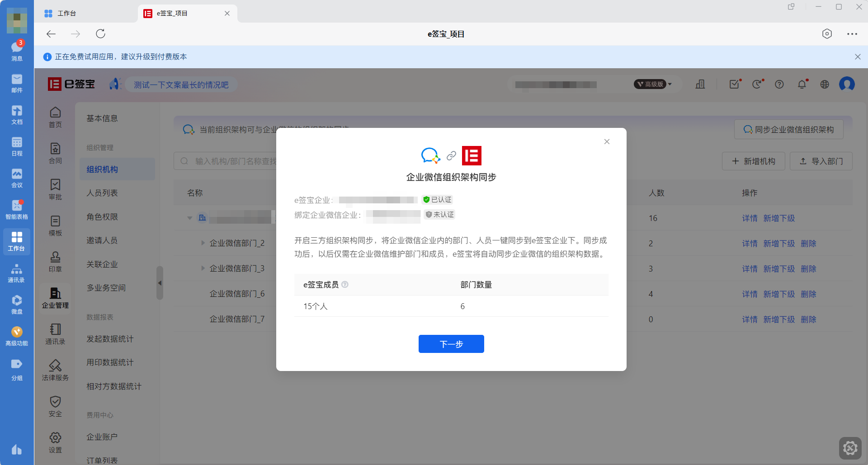Click the globe language icon

[825, 85]
